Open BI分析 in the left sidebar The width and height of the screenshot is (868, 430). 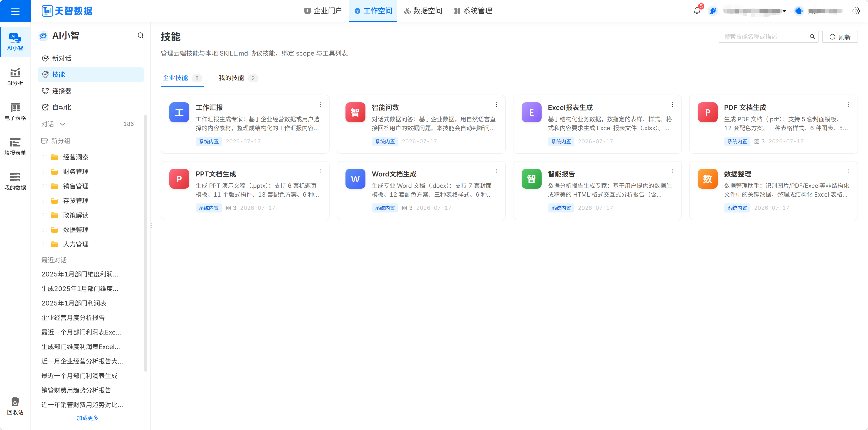15,77
